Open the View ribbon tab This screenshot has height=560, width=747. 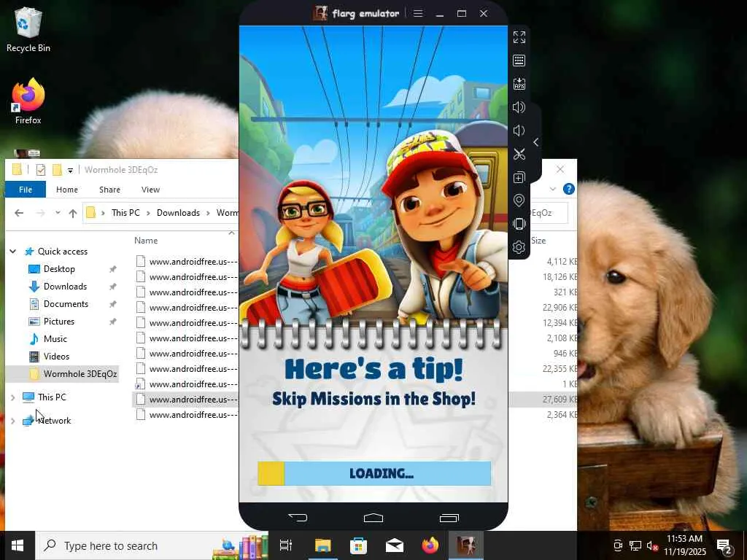coord(150,190)
